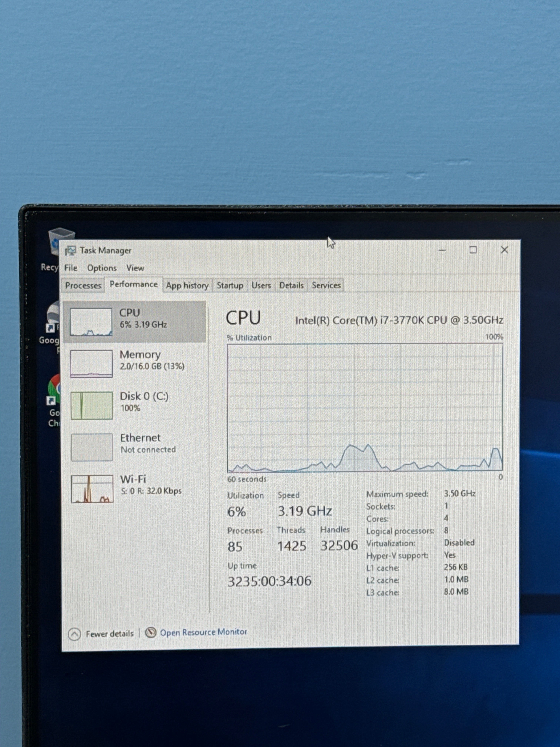Switch to the Users tab
This screenshot has height=747, width=560.
261,285
